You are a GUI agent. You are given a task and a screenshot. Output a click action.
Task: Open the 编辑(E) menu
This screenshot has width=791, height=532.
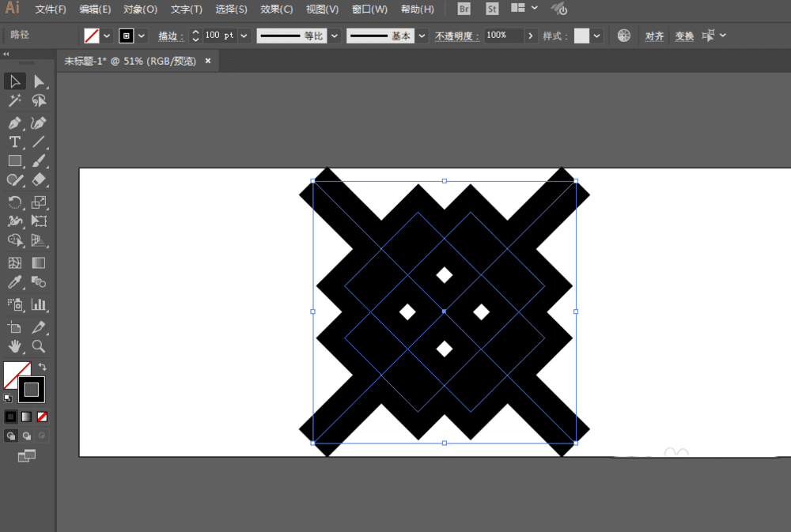click(96, 9)
